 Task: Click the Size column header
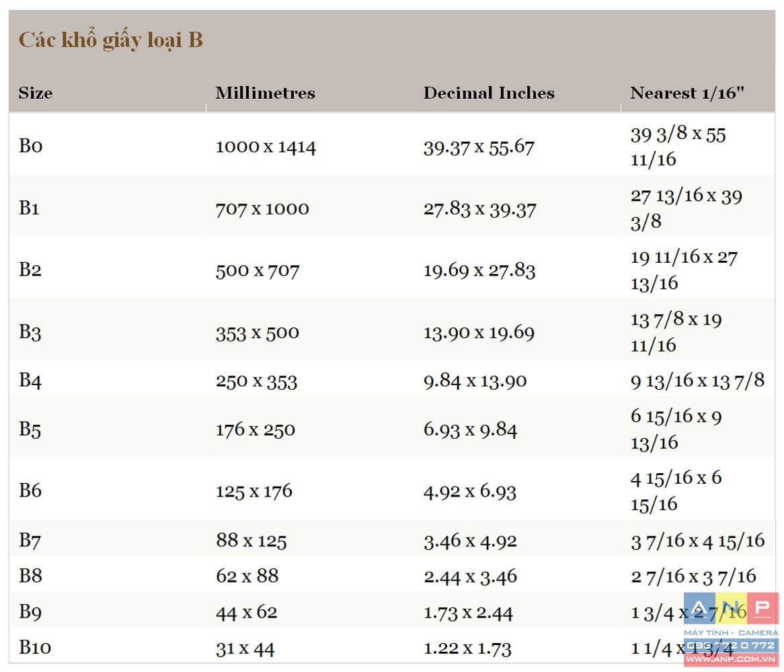click(x=36, y=93)
